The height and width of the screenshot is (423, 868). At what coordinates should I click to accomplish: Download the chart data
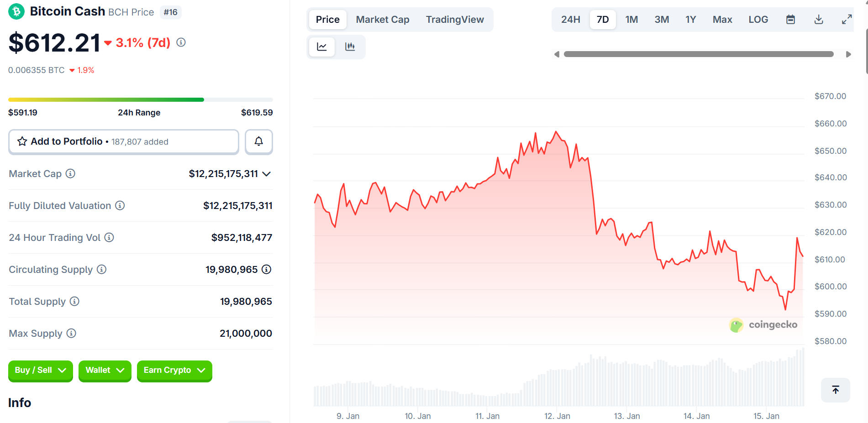[819, 20]
